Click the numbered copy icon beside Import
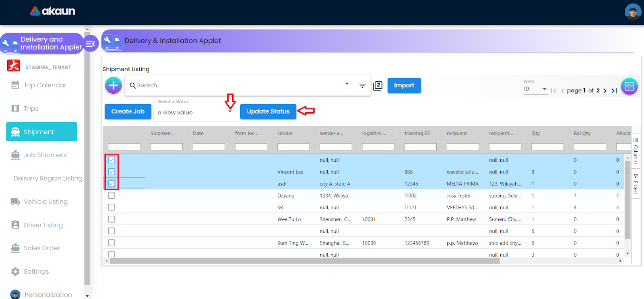 pos(378,86)
